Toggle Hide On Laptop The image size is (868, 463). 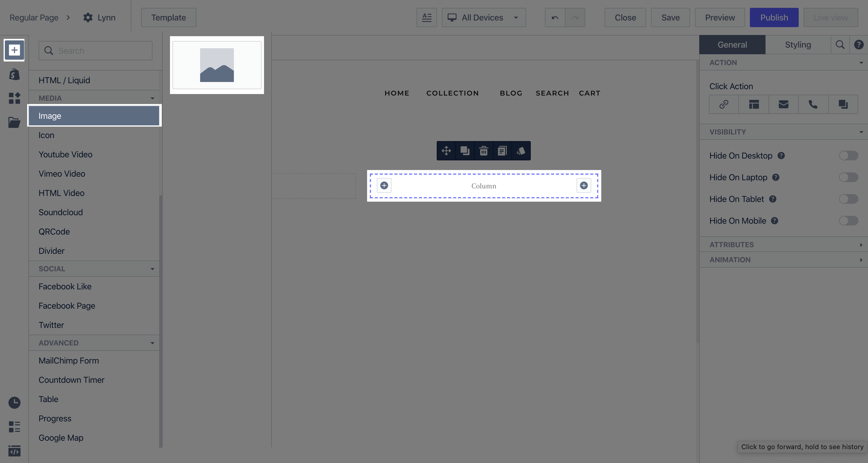(x=848, y=177)
